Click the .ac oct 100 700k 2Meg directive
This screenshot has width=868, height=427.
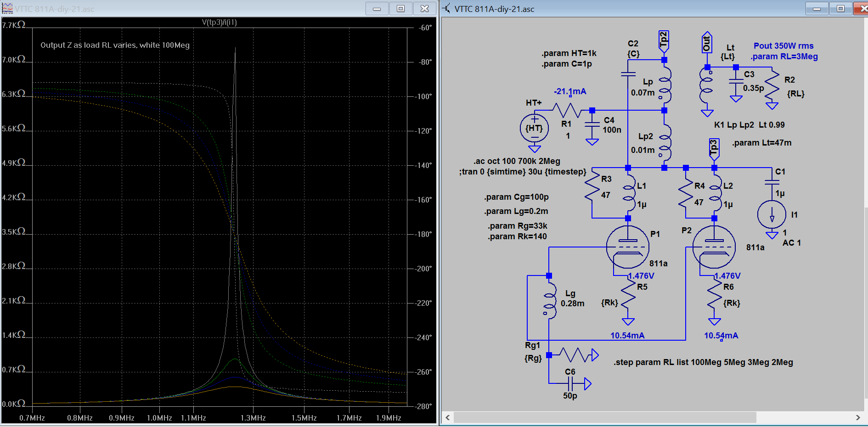[517, 161]
